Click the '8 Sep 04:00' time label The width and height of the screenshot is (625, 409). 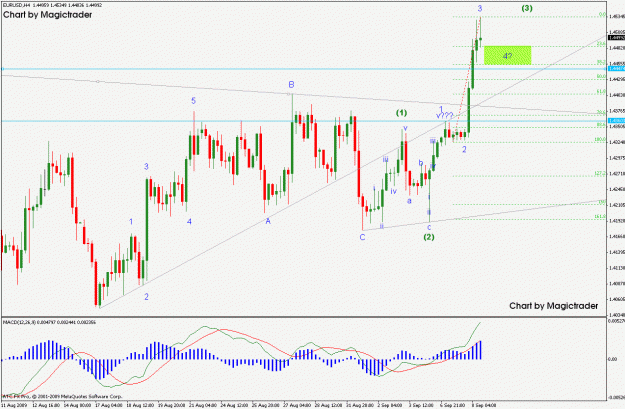[x=484, y=405]
